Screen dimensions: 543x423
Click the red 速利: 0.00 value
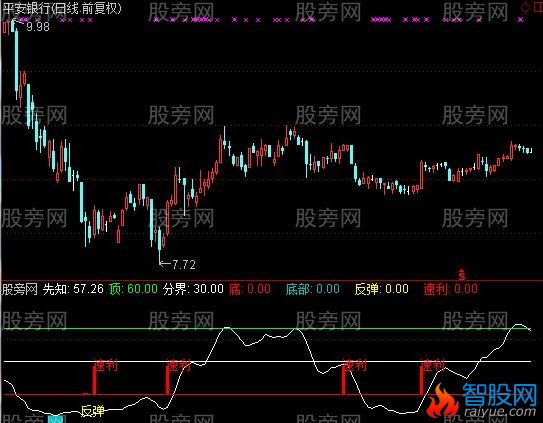tap(451, 289)
